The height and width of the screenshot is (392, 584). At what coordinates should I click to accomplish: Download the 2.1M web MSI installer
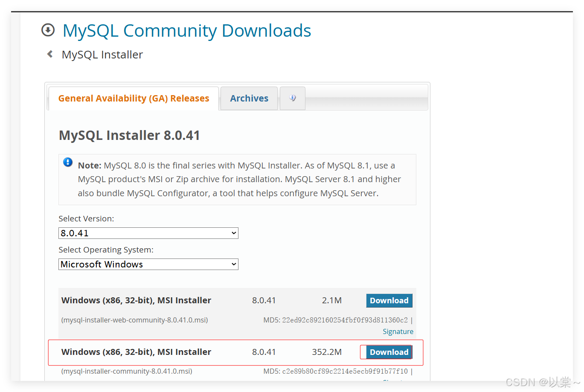coord(389,301)
